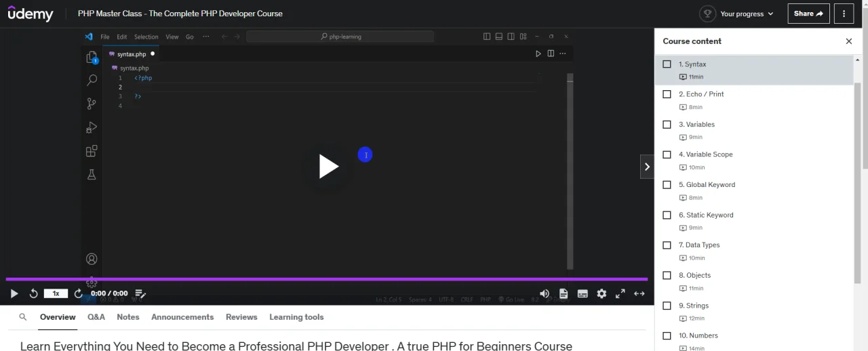Viewport: 868px width, 351px height.
Task: Open video settings gear
Action: pyautogui.click(x=601, y=293)
